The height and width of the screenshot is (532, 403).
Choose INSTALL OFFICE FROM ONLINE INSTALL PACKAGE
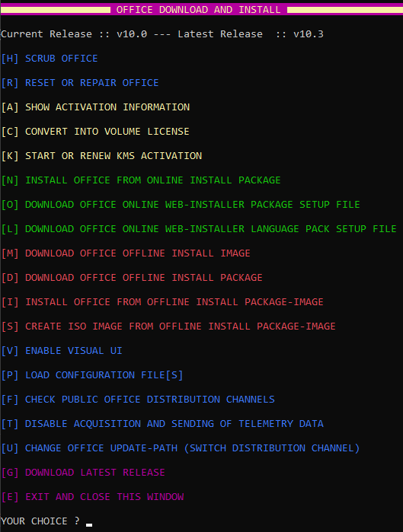point(141,180)
